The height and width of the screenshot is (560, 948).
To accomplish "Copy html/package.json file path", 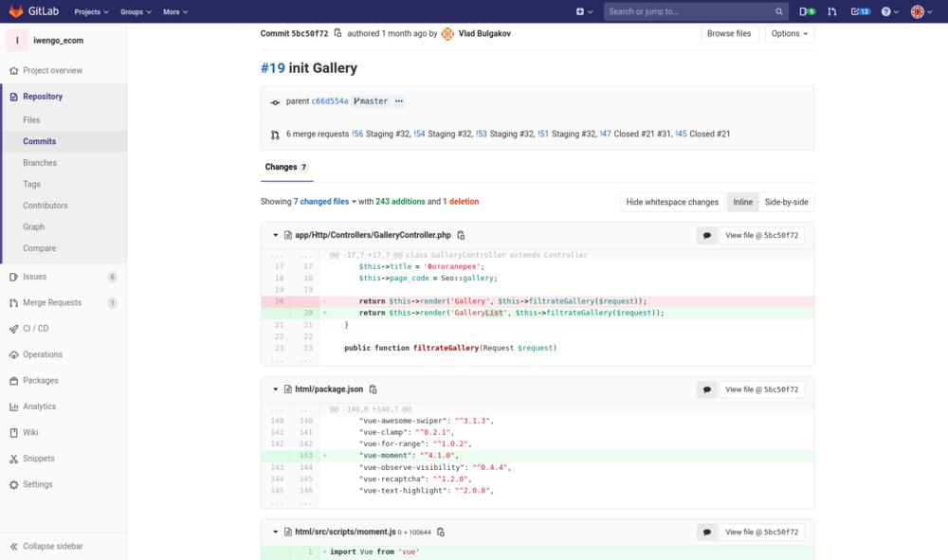I will (x=374, y=389).
